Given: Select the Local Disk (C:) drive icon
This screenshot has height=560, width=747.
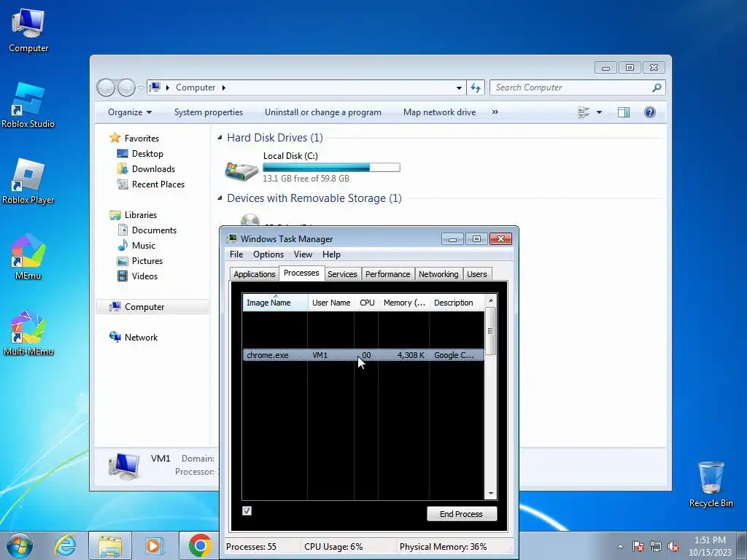Looking at the screenshot, I should point(241,171).
